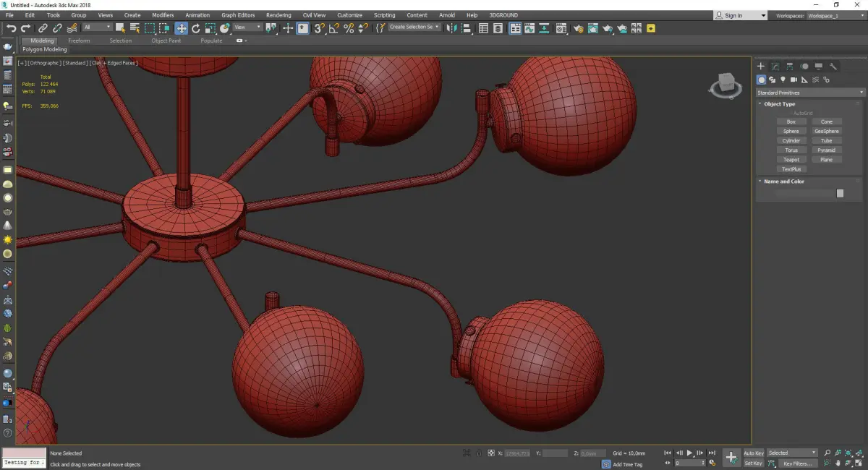Choose Rectangular Selection Region tool

pos(150,28)
